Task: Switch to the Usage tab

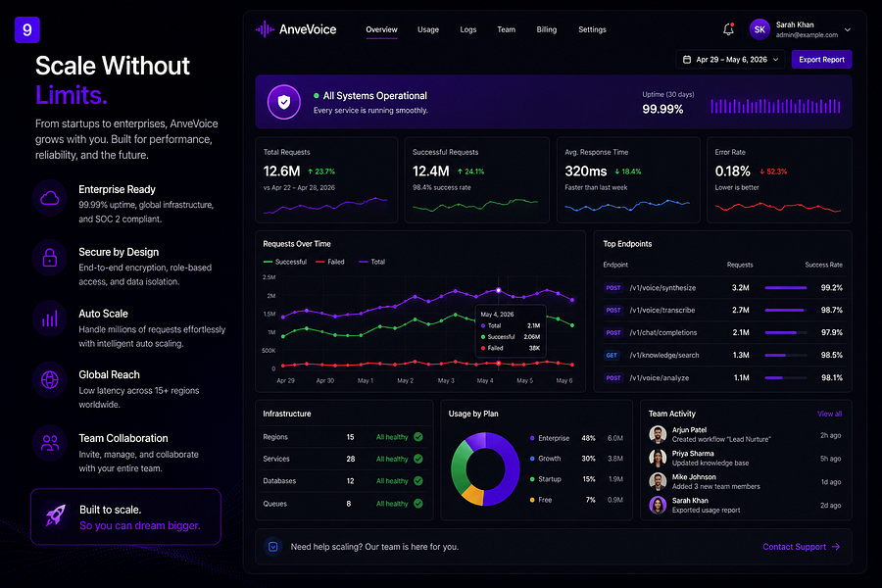Action: click(428, 29)
